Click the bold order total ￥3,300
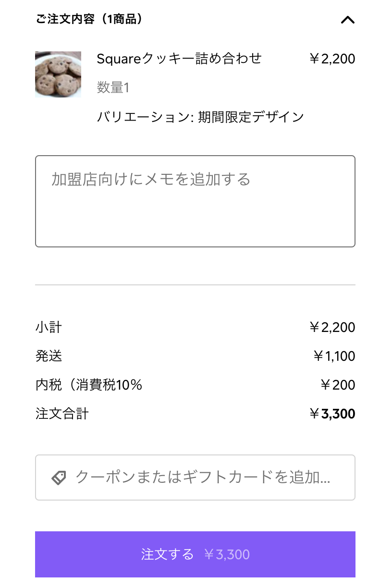Viewport: 392px width, 588px height. pos(332,414)
